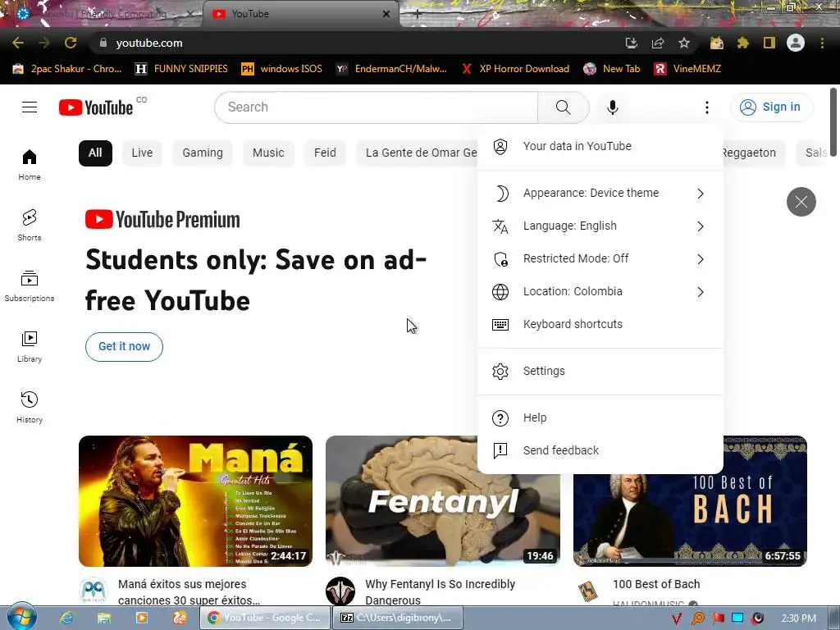Open EndermanCH/Malw... bookmark

391,69
